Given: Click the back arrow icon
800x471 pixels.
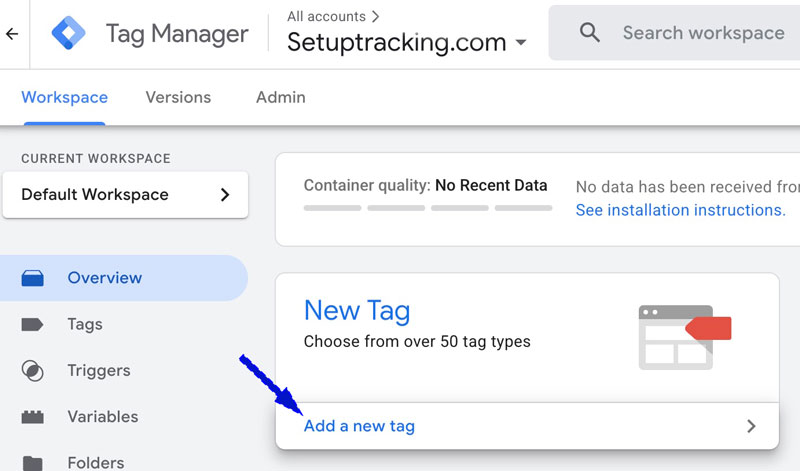Looking at the screenshot, I should [12, 34].
